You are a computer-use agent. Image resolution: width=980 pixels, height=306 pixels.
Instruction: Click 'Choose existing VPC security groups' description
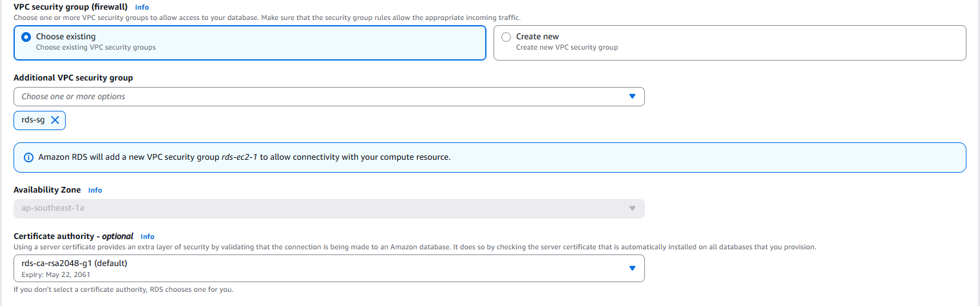click(96, 47)
